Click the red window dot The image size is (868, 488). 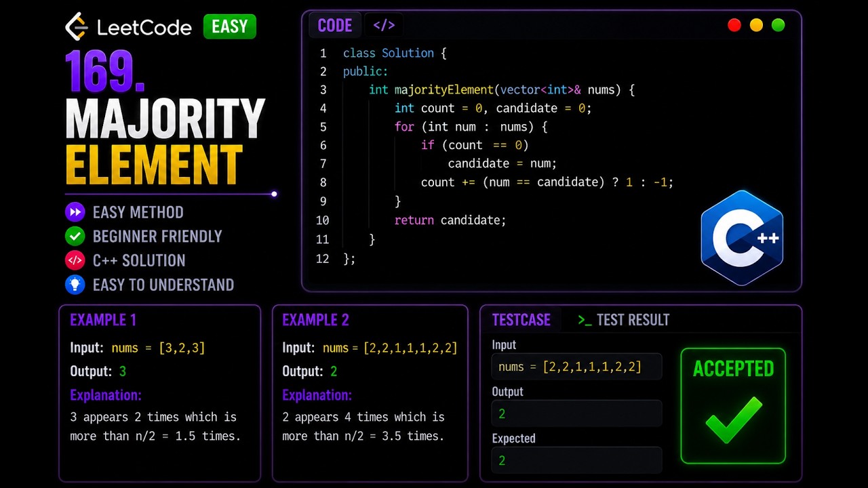point(734,25)
